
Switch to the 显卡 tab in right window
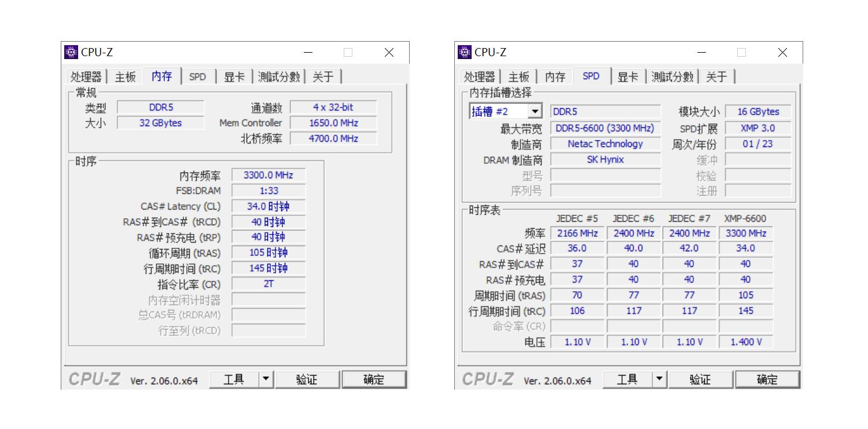click(628, 76)
